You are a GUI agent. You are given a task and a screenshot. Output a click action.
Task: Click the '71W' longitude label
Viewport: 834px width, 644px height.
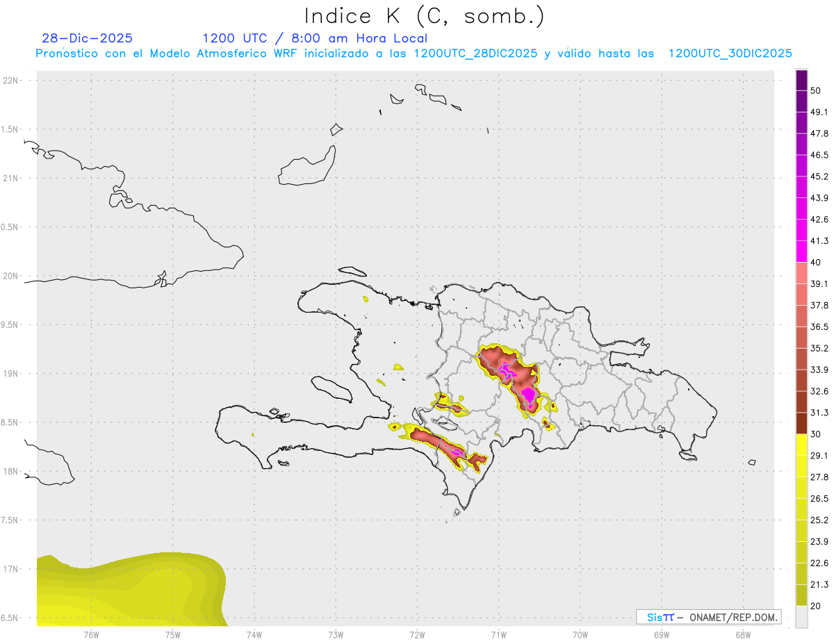pyautogui.click(x=498, y=634)
